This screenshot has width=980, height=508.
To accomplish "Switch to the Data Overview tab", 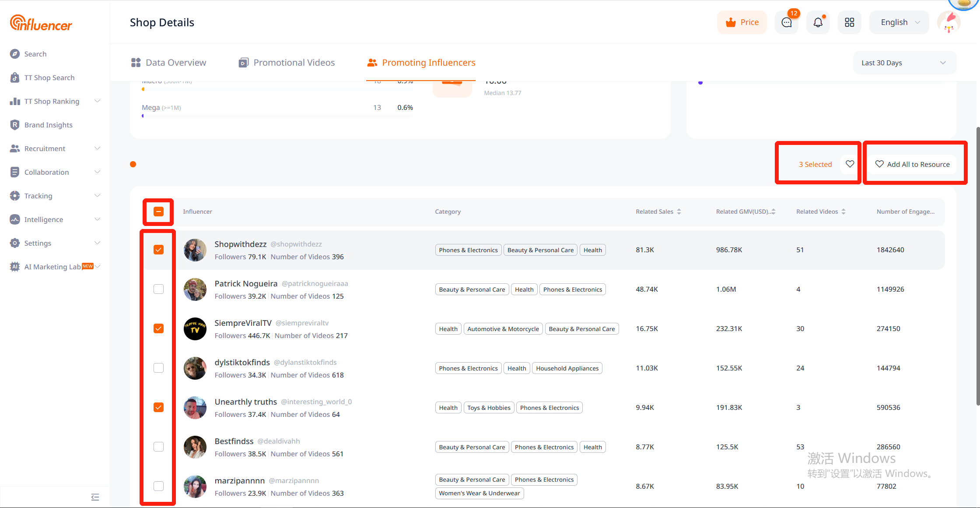I will coord(169,63).
